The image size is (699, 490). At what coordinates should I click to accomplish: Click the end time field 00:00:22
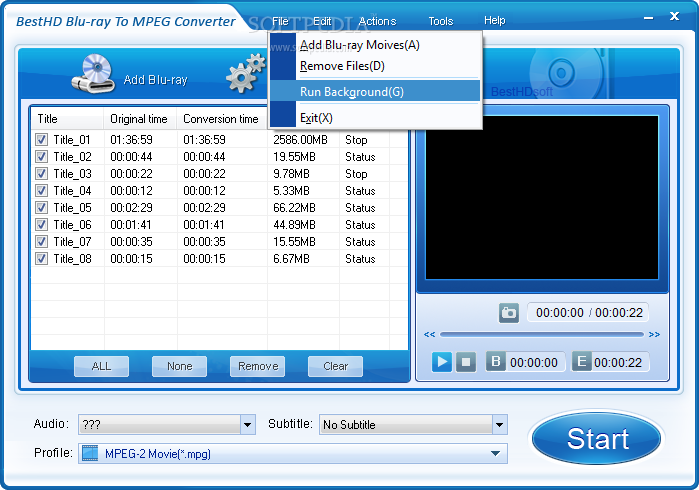[x=618, y=362]
